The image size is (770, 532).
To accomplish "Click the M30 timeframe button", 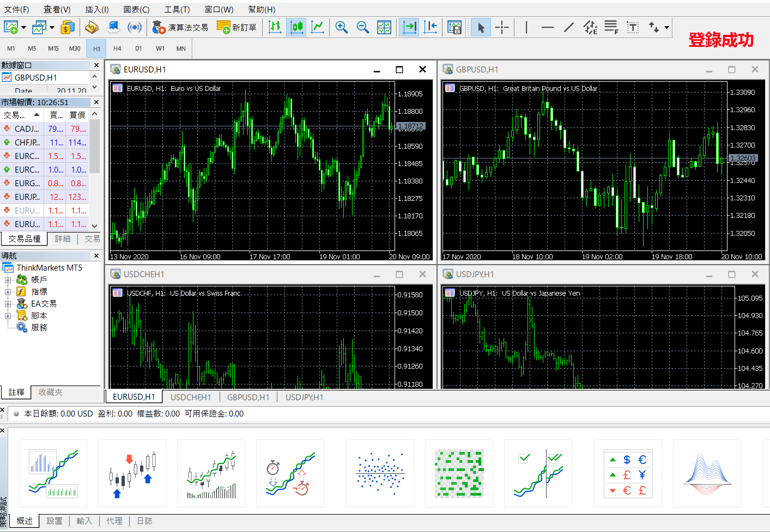I will tap(75, 48).
